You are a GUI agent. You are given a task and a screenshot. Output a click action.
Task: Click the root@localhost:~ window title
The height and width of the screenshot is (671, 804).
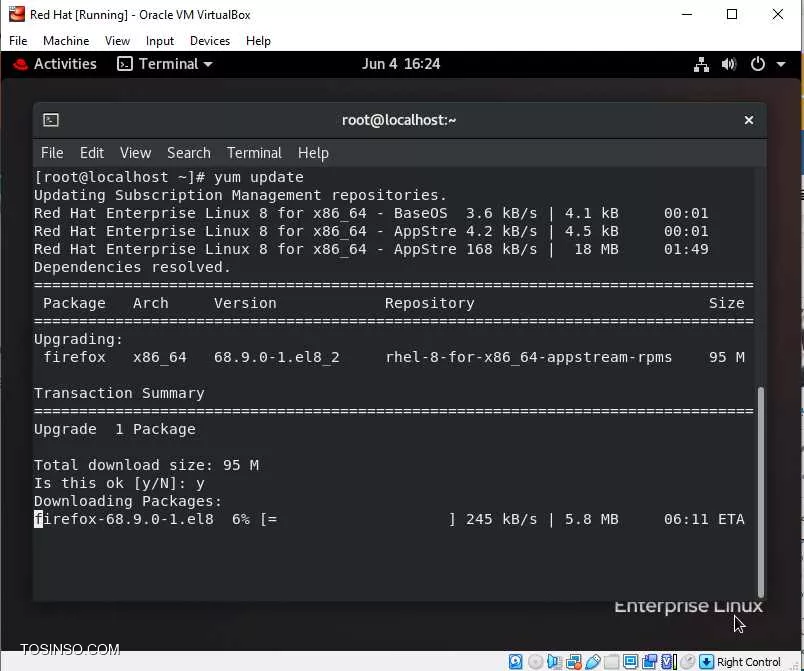(399, 120)
